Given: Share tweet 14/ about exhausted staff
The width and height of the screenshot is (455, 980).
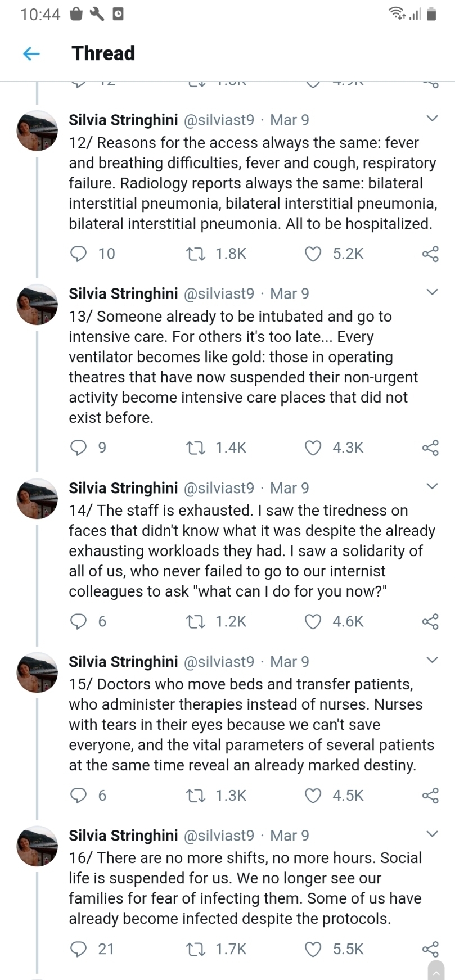Looking at the screenshot, I should point(430,622).
